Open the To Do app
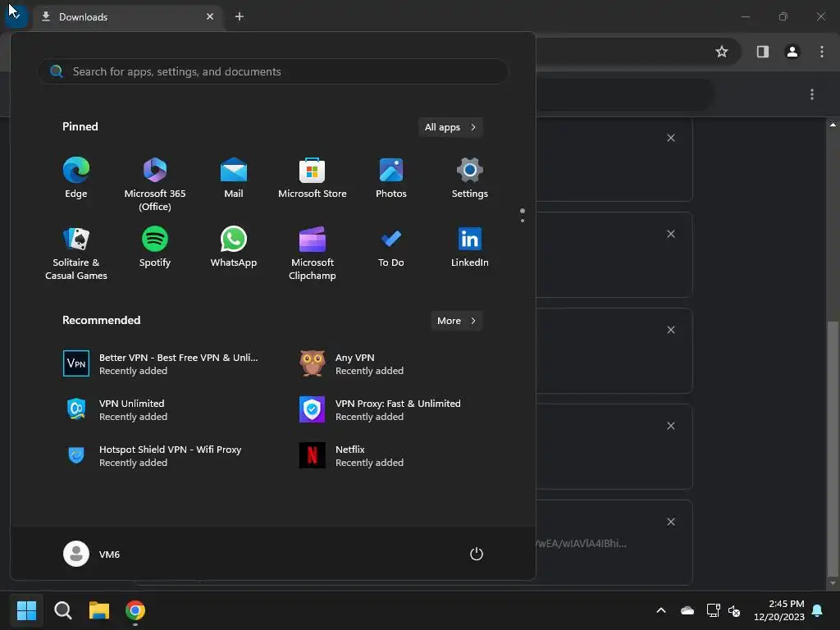The height and width of the screenshot is (630, 840). (391, 247)
